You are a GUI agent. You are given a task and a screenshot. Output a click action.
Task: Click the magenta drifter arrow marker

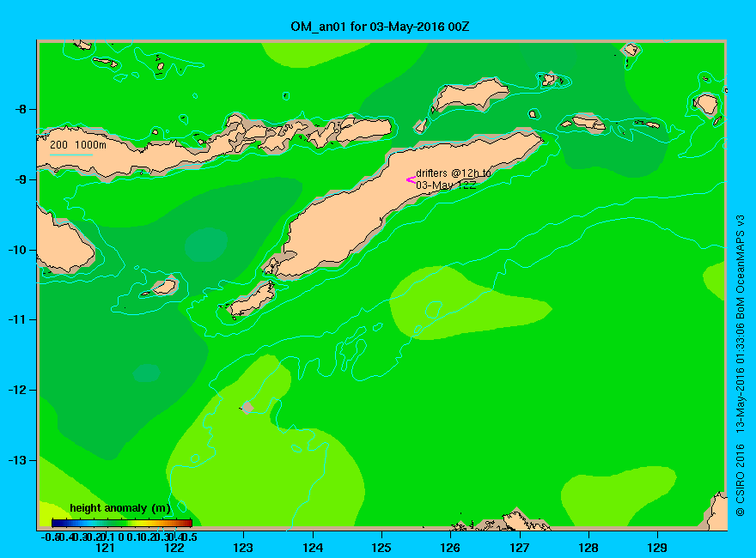tap(411, 180)
